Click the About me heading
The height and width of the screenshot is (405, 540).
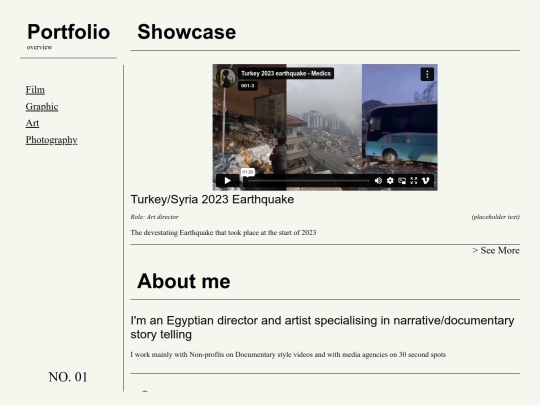(x=184, y=281)
